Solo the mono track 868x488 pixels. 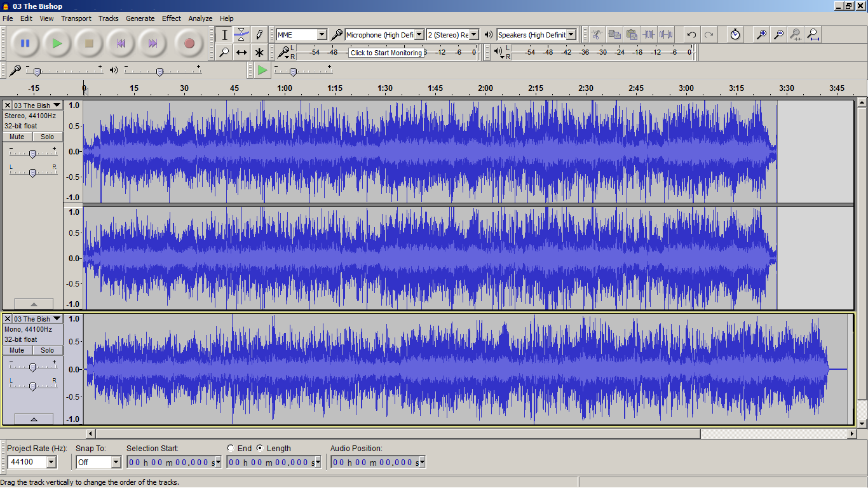click(x=48, y=350)
